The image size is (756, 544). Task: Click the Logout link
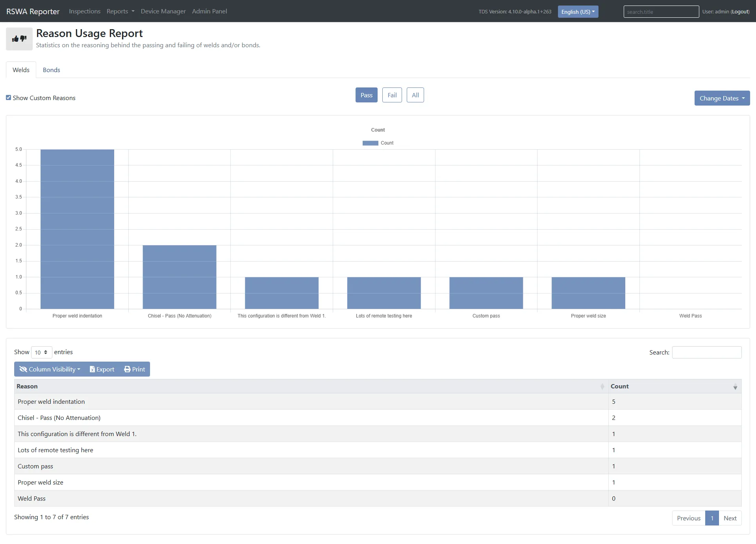[740, 11]
